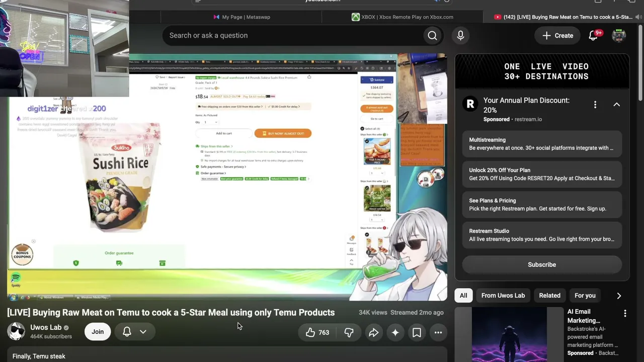The image size is (644, 362).
Task: Open the AI Email Marketing ad thumbnail
Action: click(509, 334)
